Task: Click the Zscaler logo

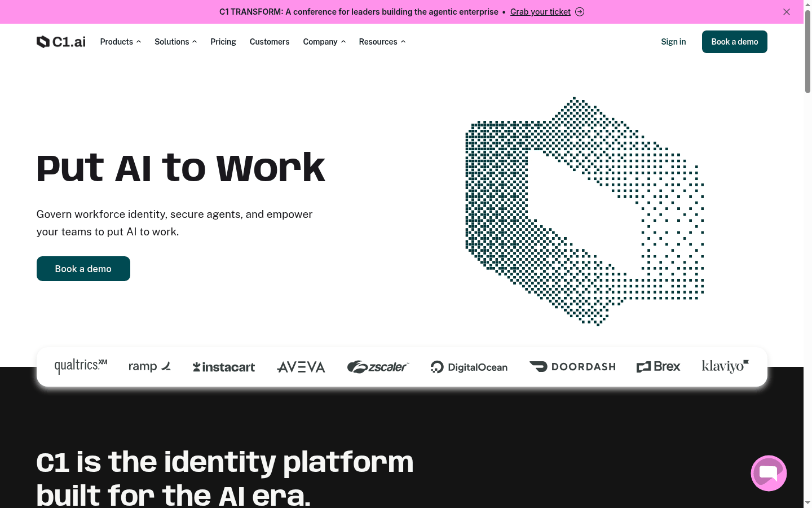Action: point(378,367)
